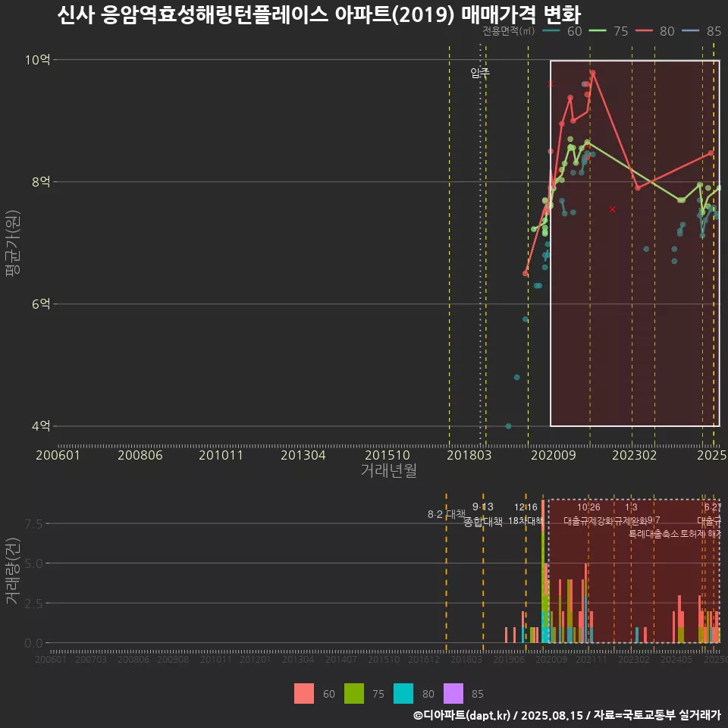Click the 2.5 volume axis label
The image size is (728, 728).
click(x=33, y=604)
